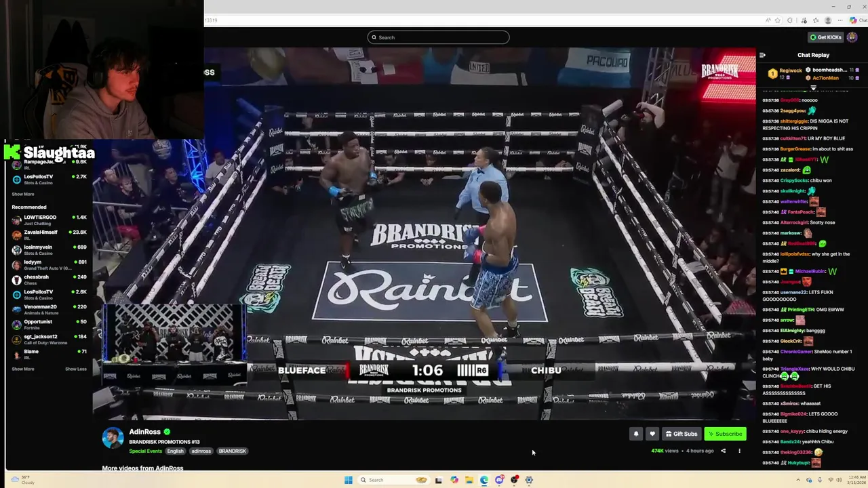Screen dimensions: 868x488
Task: Open the weather widget on the taskbar
Action: (24, 480)
